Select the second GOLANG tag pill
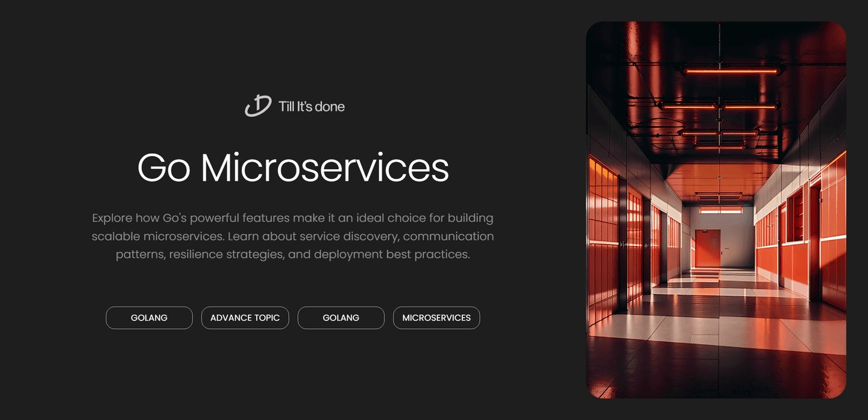The height and width of the screenshot is (420, 868). pyautogui.click(x=341, y=318)
